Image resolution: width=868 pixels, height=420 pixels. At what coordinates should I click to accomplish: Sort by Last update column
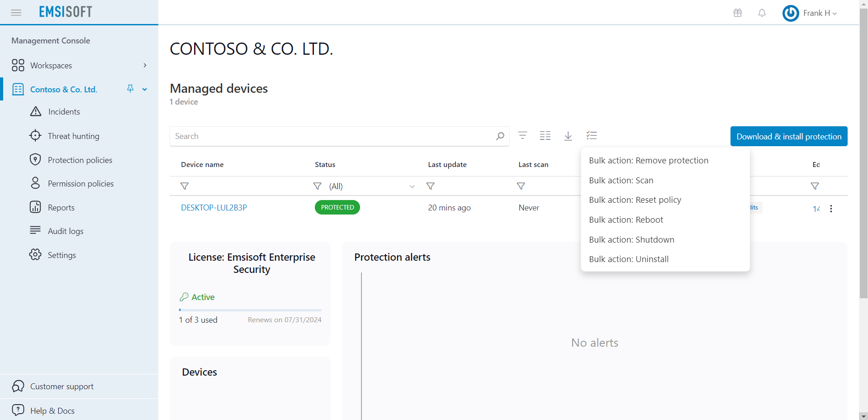(447, 165)
